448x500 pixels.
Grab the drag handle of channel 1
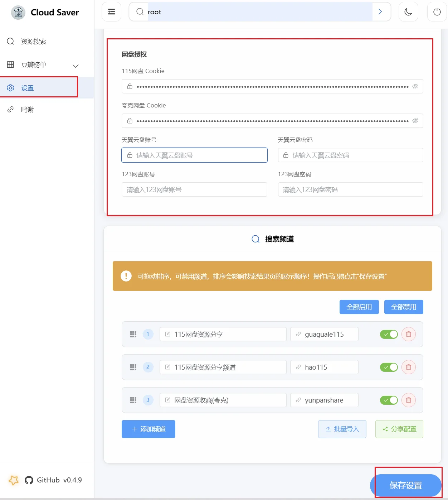tap(133, 334)
